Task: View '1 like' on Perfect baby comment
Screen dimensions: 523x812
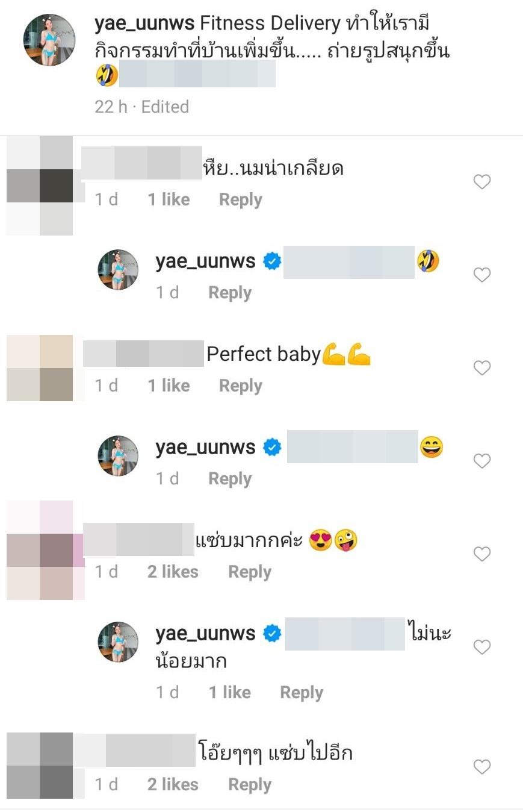Action: 169,386
